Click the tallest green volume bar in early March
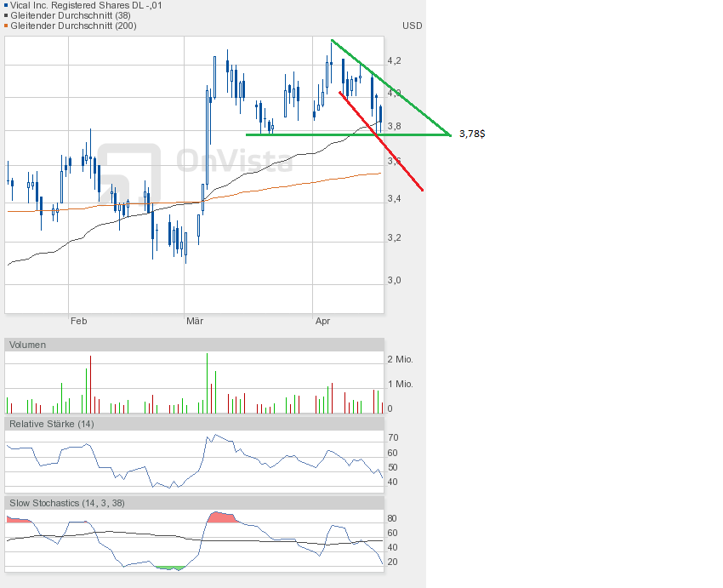 coord(207,383)
